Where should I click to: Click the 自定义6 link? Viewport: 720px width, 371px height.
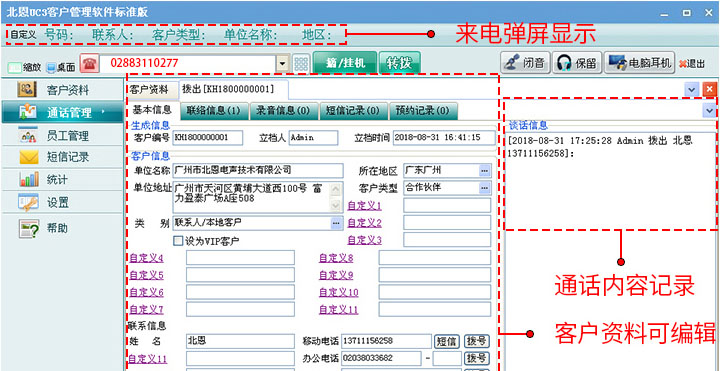pyautogui.click(x=146, y=292)
